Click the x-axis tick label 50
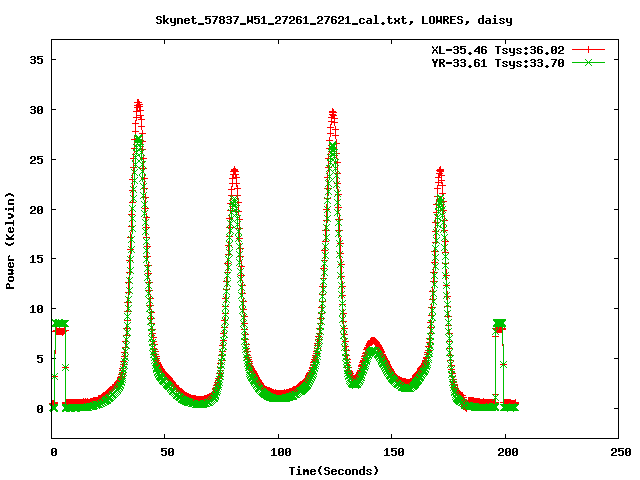The height and width of the screenshot is (480, 640). point(167,452)
